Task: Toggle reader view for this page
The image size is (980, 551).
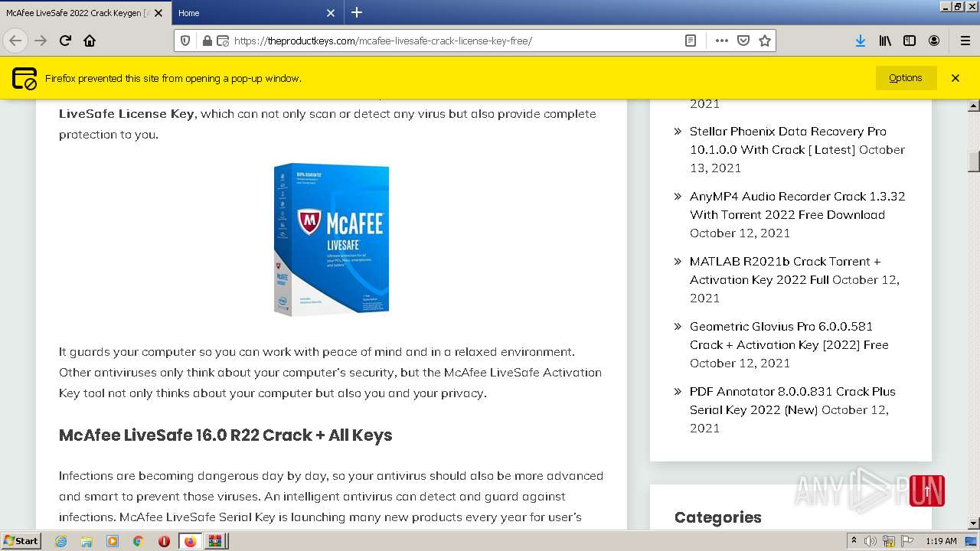Action: point(691,41)
